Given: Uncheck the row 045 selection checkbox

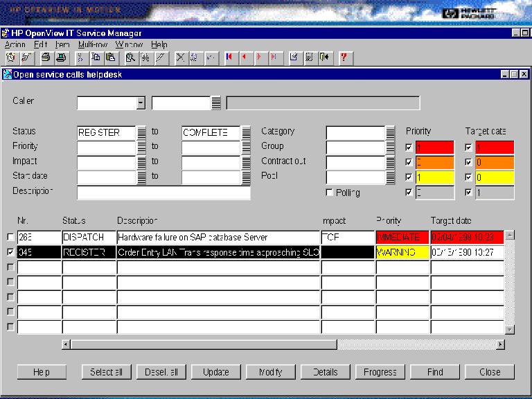Looking at the screenshot, I should pos(10,252).
